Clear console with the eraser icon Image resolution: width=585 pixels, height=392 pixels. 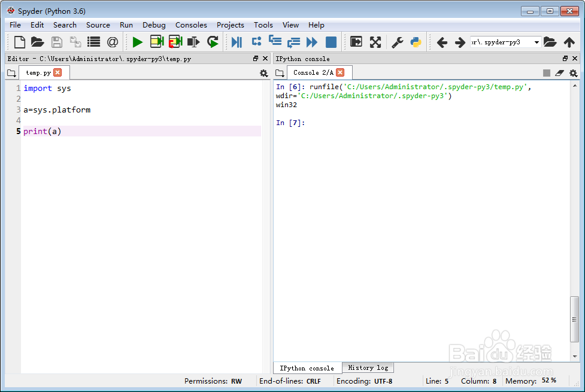[x=559, y=73]
